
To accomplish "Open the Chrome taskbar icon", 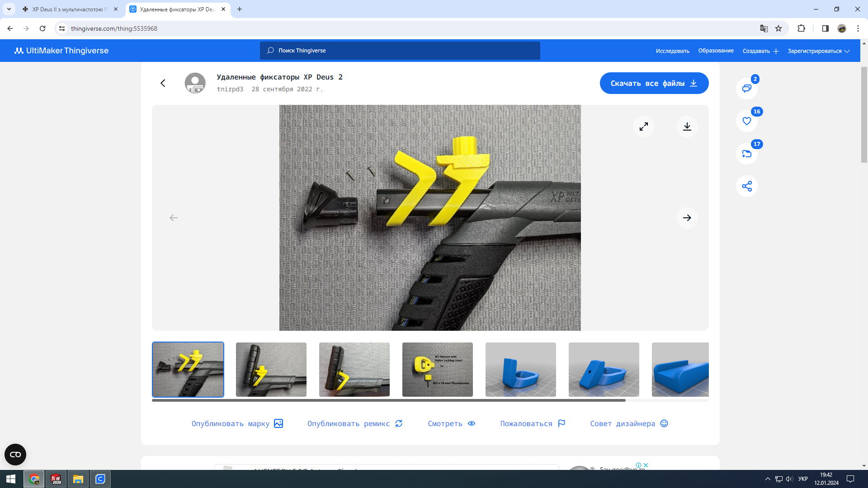I will tap(34, 479).
